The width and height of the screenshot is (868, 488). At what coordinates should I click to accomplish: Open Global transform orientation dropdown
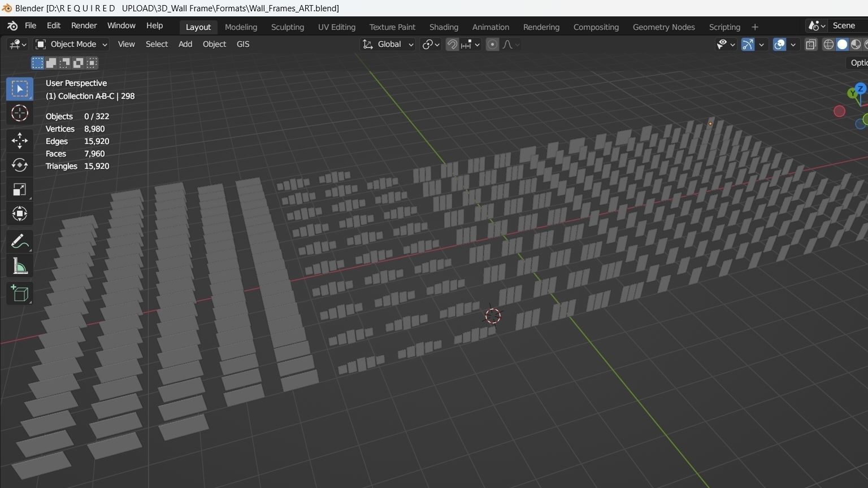(x=388, y=45)
